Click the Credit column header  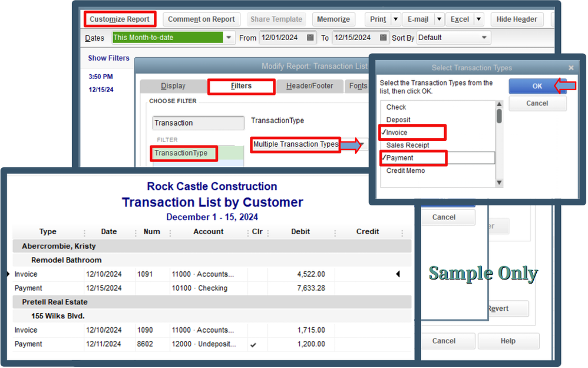click(x=368, y=232)
